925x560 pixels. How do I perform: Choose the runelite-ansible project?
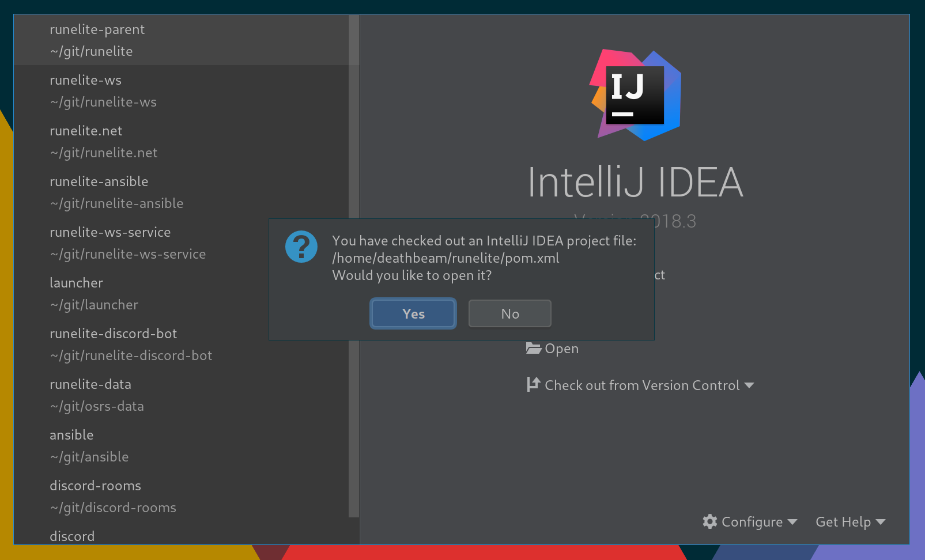[x=181, y=192]
